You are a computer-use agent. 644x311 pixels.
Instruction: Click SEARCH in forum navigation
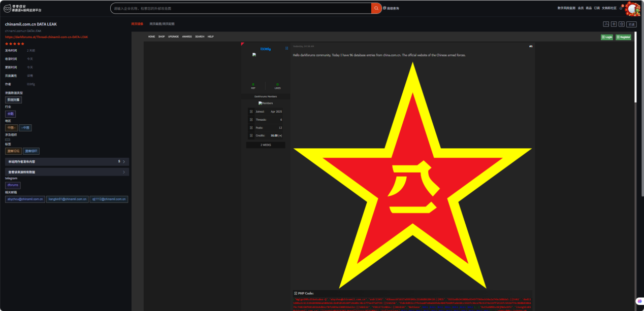(200, 37)
